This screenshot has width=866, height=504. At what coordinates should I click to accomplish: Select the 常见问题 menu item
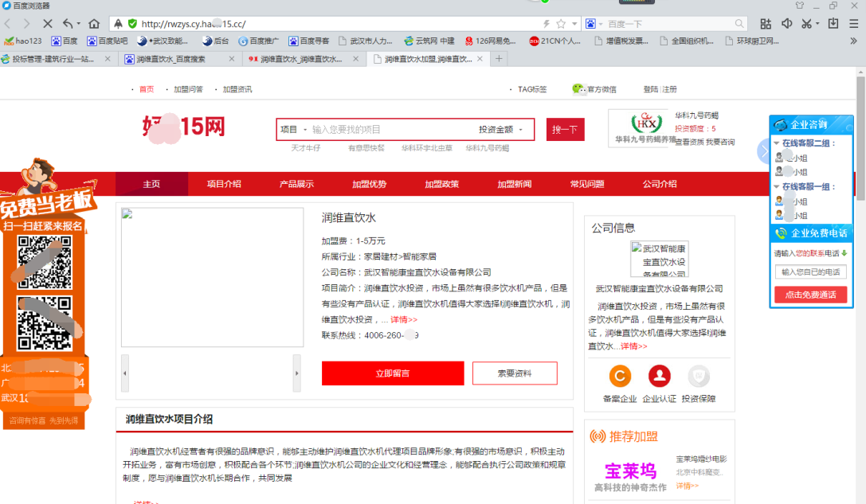[587, 184]
